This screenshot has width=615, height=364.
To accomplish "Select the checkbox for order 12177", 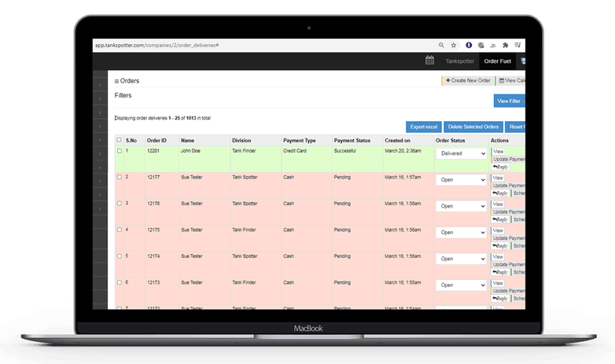I will click(120, 177).
